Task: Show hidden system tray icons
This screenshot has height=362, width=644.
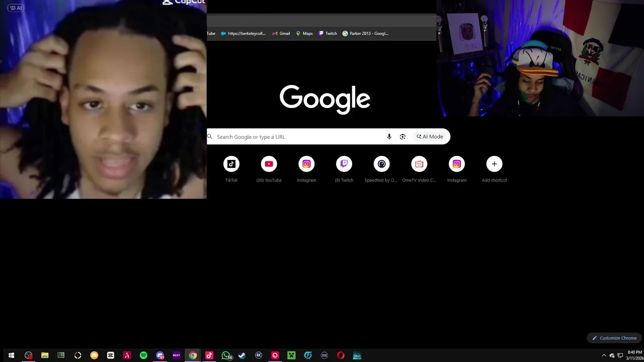Action: point(604,355)
